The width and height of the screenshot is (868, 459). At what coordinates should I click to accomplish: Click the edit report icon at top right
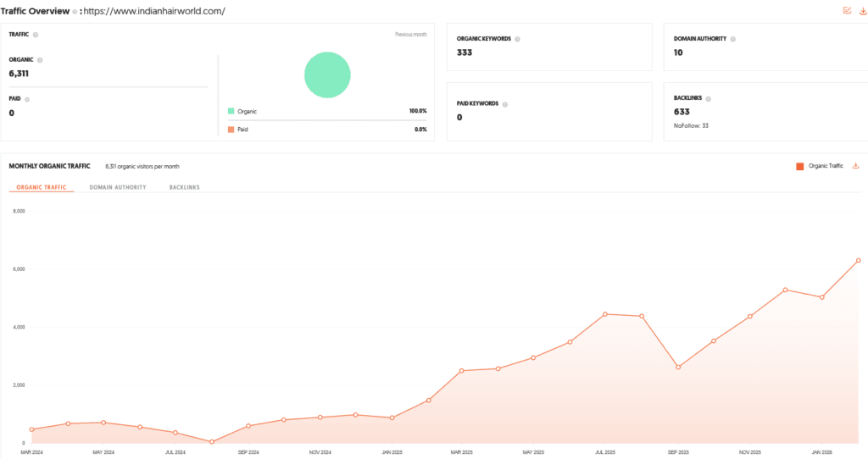pos(847,11)
